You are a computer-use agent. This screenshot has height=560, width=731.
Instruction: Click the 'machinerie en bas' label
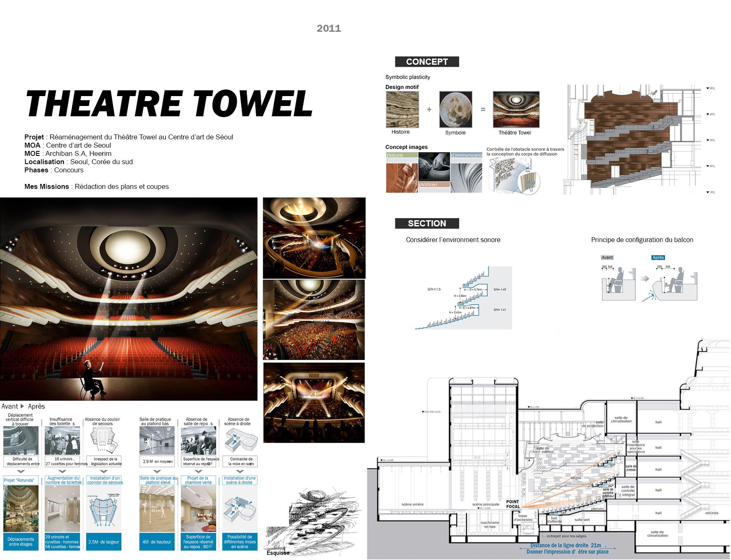(x=490, y=525)
